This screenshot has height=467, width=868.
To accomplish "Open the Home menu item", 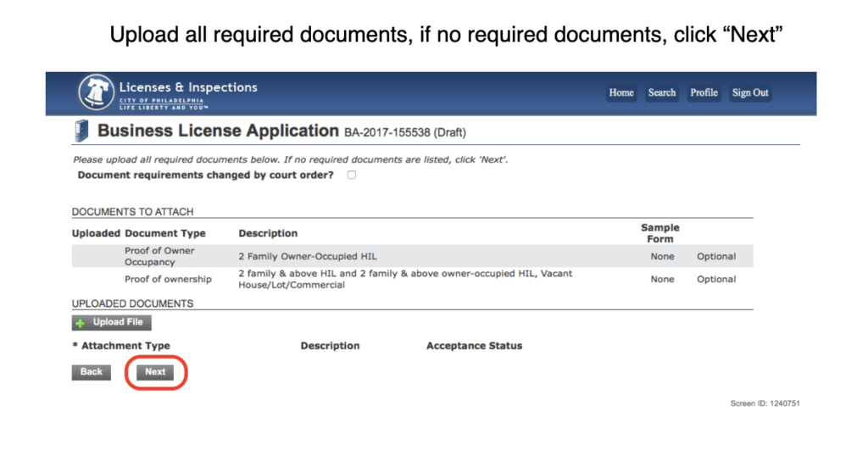I will [x=621, y=93].
